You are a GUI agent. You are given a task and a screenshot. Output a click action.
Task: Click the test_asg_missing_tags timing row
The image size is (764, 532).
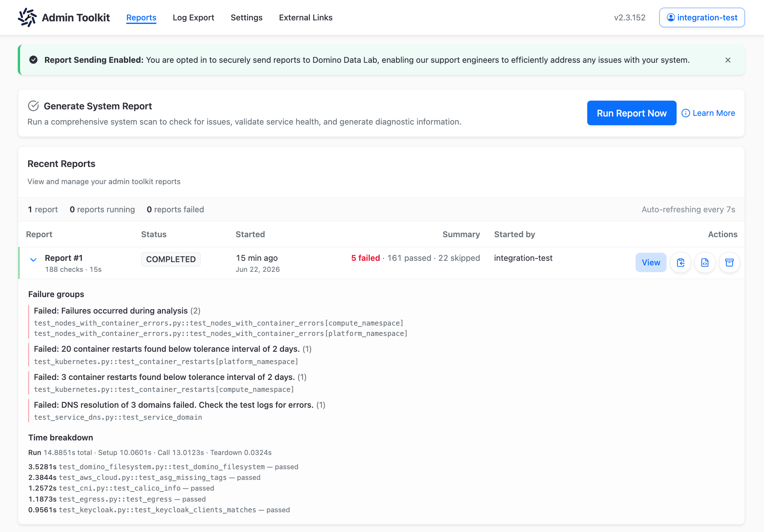click(144, 477)
